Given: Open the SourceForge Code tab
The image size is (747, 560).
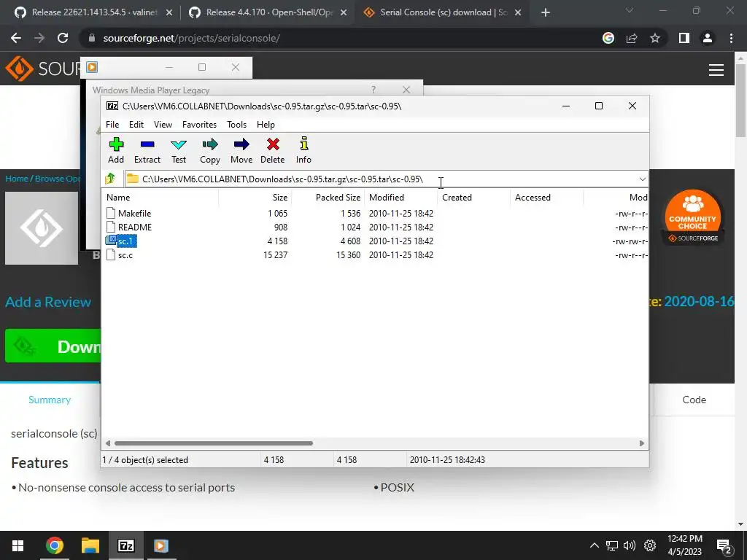Looking at the screenshot, I should [694, 400].
